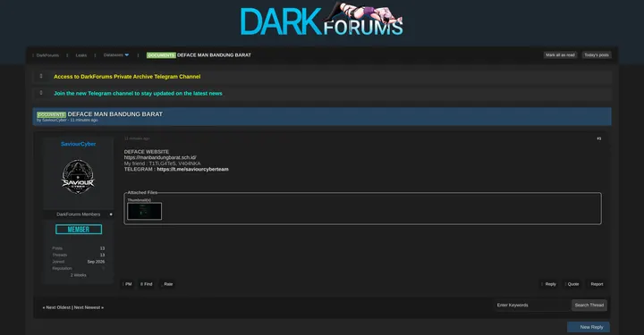
Task: Click the Search Thread button
Action: [589, 305]
